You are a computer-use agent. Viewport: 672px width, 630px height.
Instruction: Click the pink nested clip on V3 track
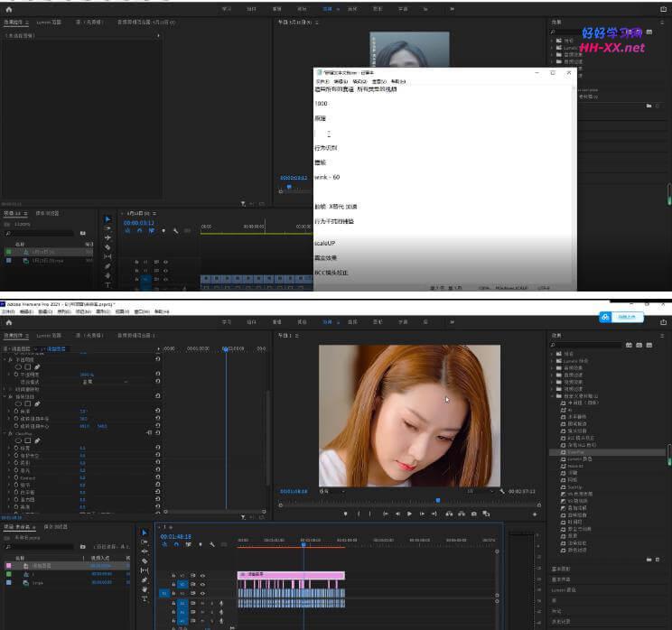pos(291,575)
